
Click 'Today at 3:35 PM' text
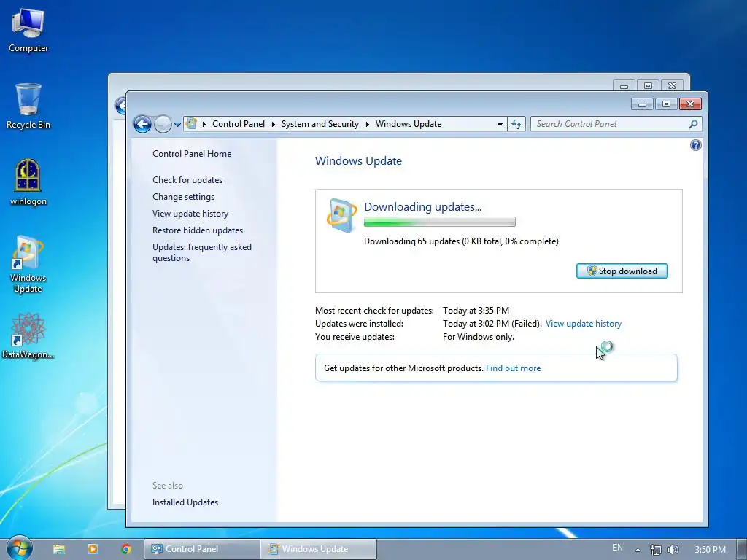[x=476, y=311]
